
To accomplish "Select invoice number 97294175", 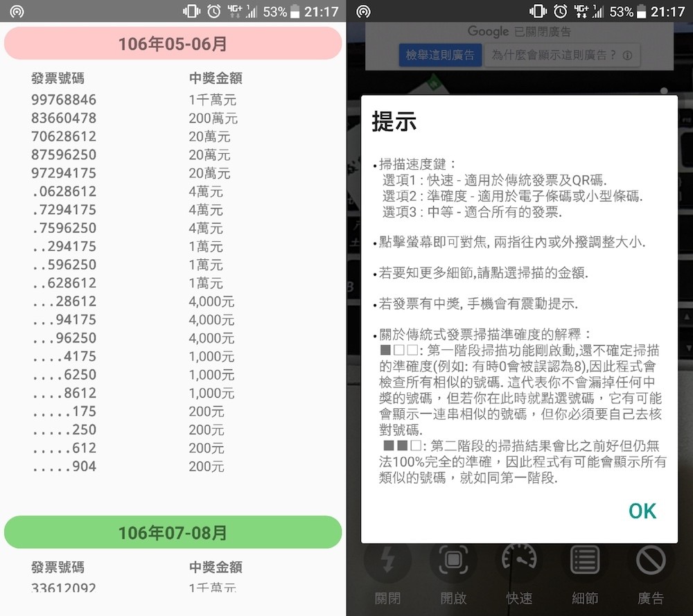I will [64, 173].
